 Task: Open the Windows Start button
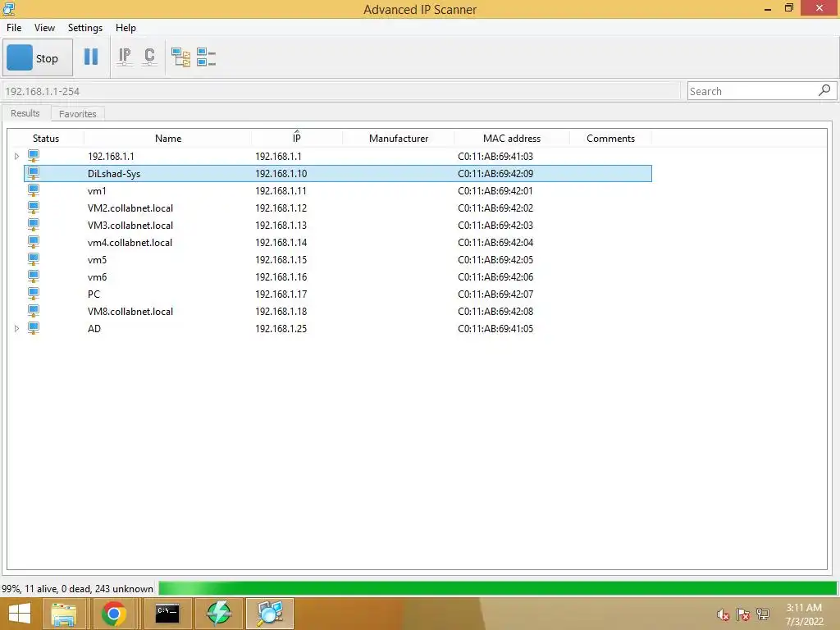(20, 614)
